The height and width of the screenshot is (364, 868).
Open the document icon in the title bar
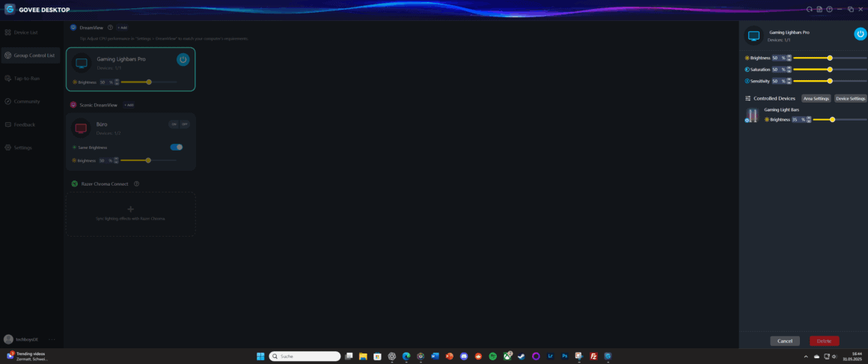pos(819,10)
